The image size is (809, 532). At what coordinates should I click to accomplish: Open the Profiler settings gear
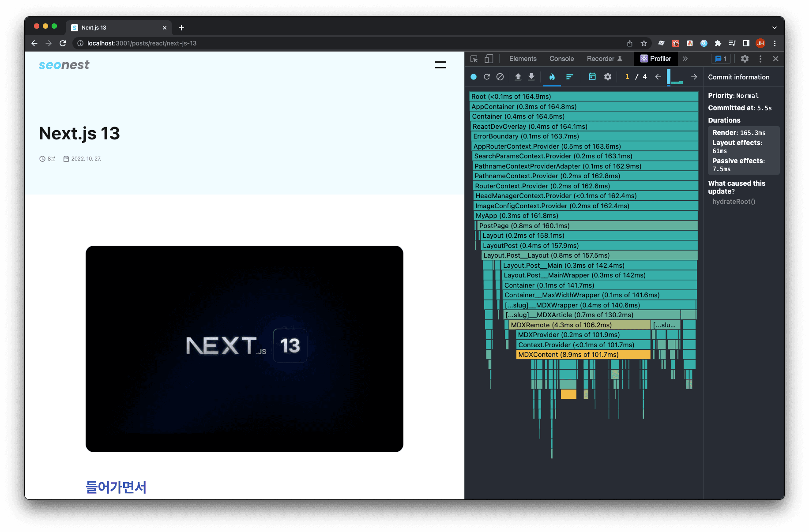pyautogui.click(x=608, y=77)
